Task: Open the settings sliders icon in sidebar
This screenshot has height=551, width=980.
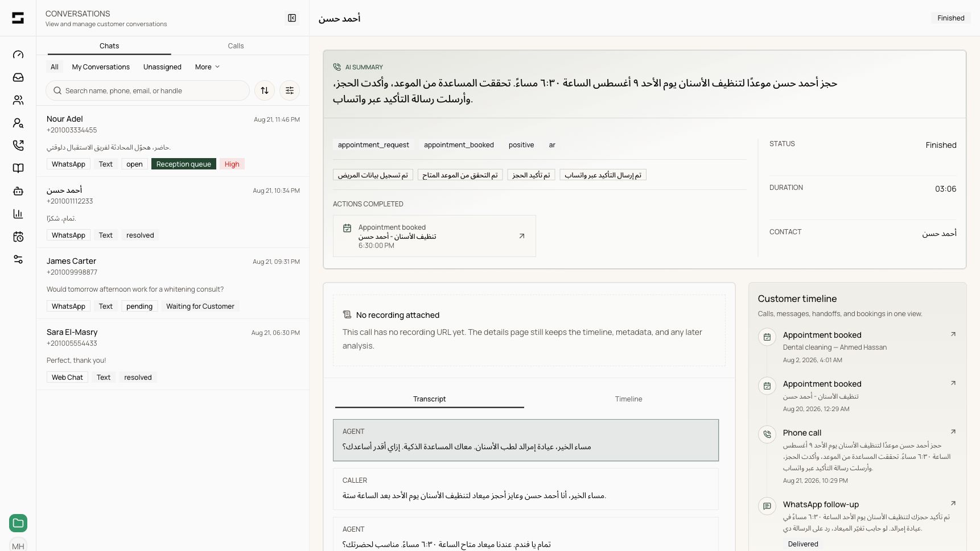Action: coord(18,259)
